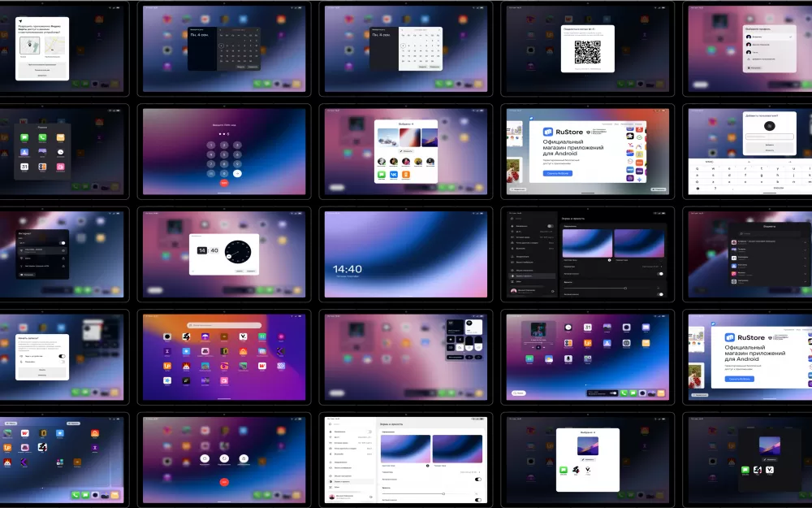This screenshot has height=508, width=812.
Task: Share via the VK icon in the share sheet
Action: point(394,175)
